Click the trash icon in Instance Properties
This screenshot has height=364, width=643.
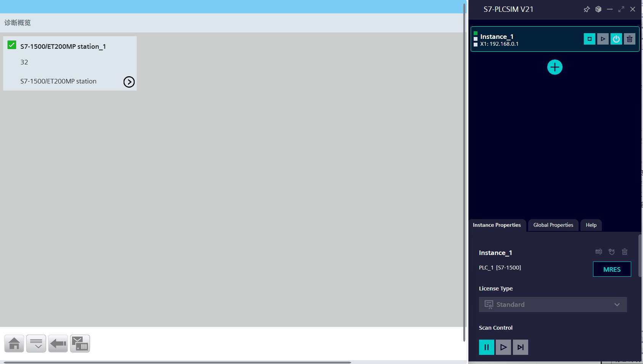[625, 252]
